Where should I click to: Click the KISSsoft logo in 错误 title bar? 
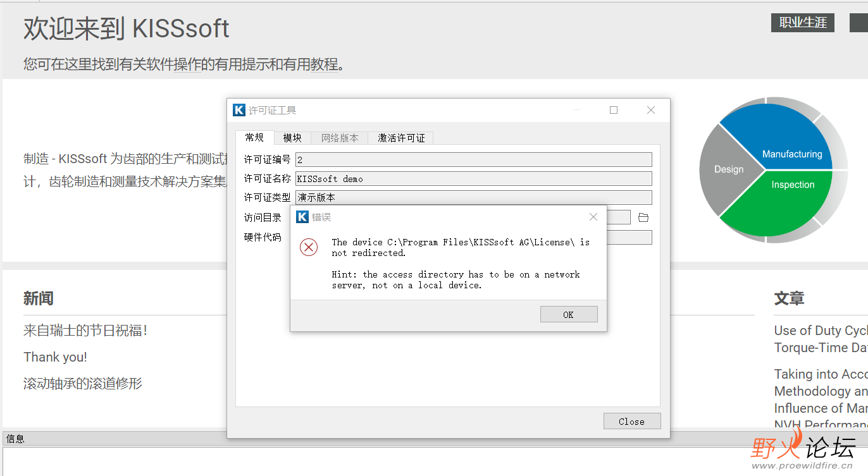coord(302,217)
